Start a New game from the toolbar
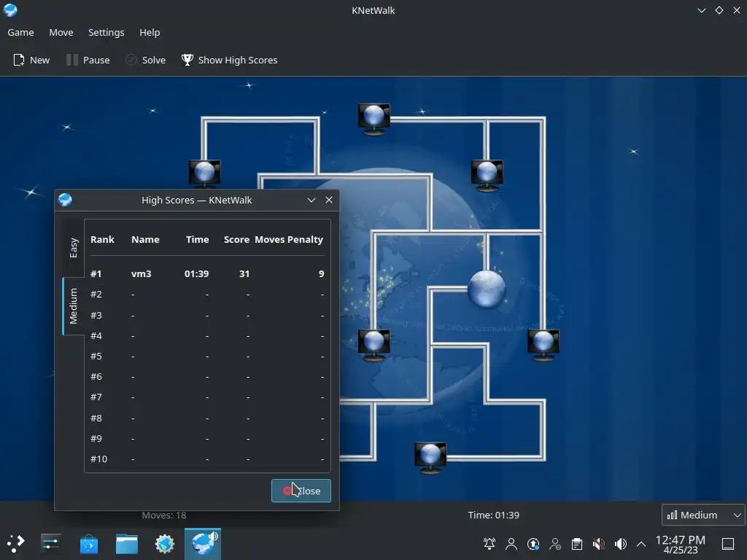Viewport: 747px width, 560px height. 31,60
